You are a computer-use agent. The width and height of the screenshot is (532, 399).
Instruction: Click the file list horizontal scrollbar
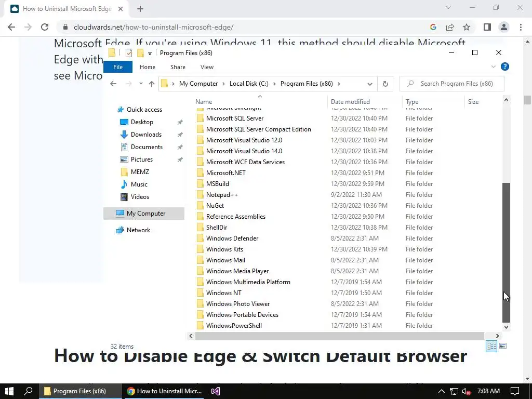point(339,336)
